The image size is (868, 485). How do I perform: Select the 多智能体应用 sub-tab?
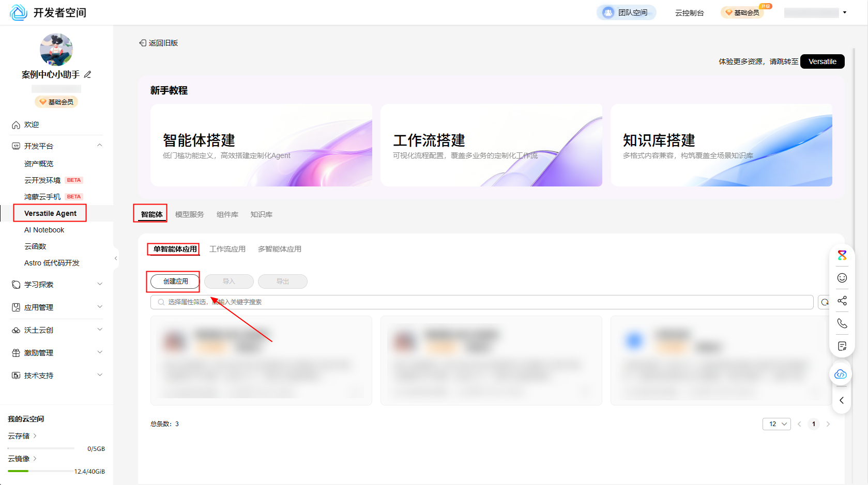(x=280, y=249)
